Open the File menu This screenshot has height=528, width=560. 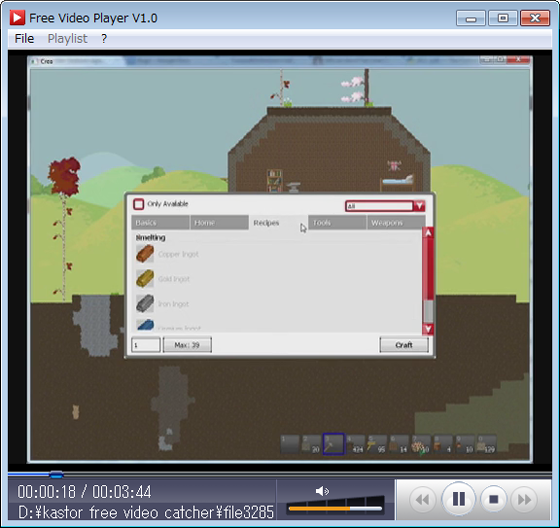click(24, 38)
